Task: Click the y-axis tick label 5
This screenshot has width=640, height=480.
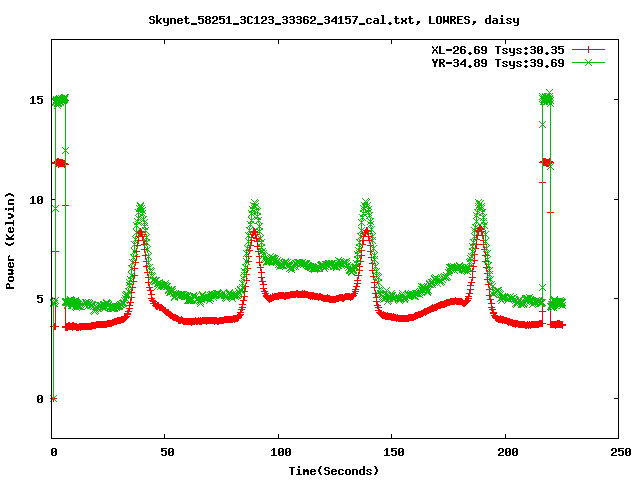Action: [40, 299]
